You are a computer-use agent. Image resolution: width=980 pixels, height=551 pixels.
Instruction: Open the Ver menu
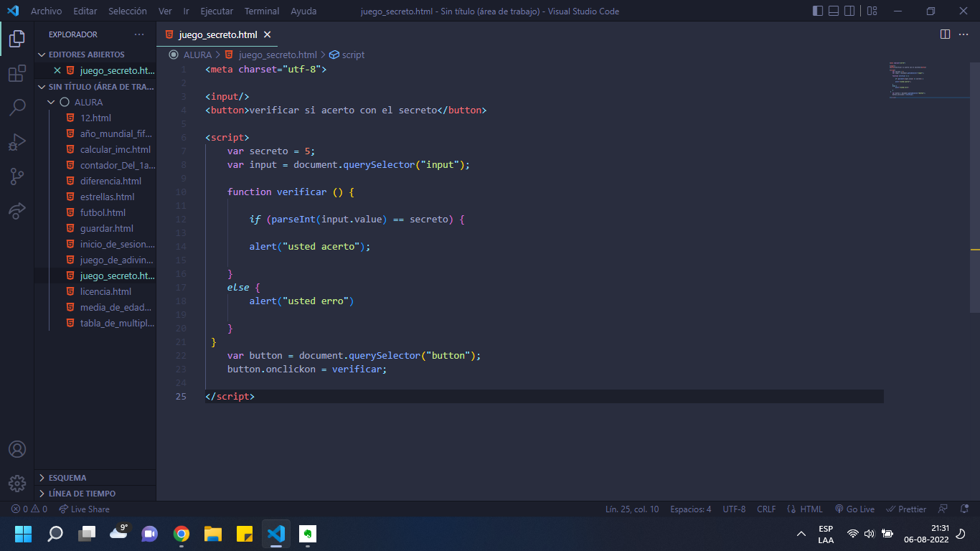[165, 11]
